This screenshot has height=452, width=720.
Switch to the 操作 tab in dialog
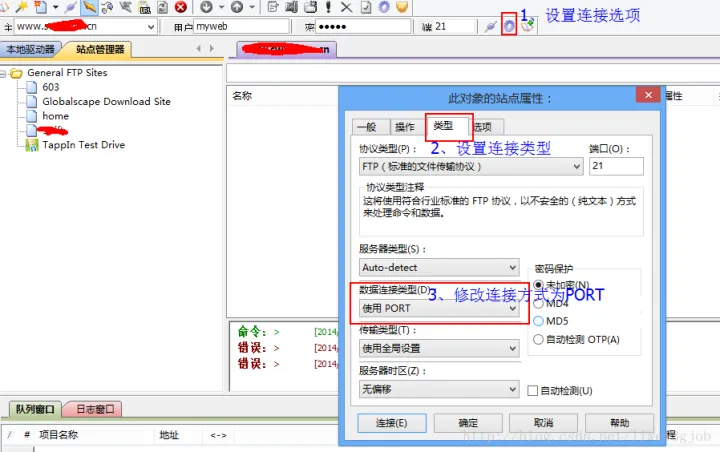[405, 127]
